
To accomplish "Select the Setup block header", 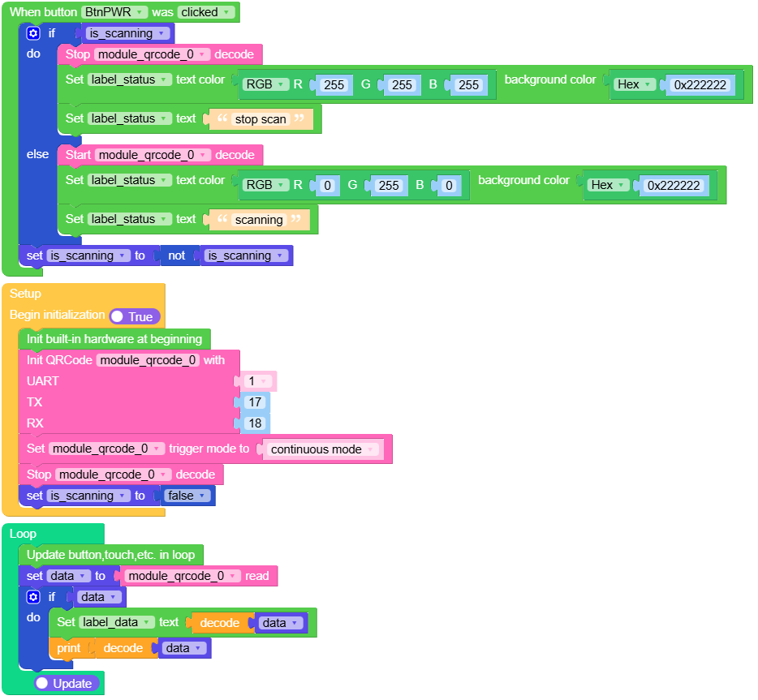I will click(25, 294).
